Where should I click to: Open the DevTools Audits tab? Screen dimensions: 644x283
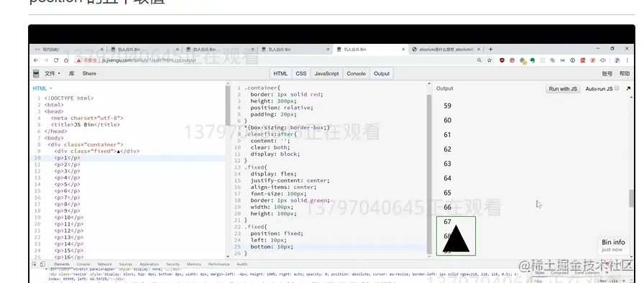coord(242,264)
